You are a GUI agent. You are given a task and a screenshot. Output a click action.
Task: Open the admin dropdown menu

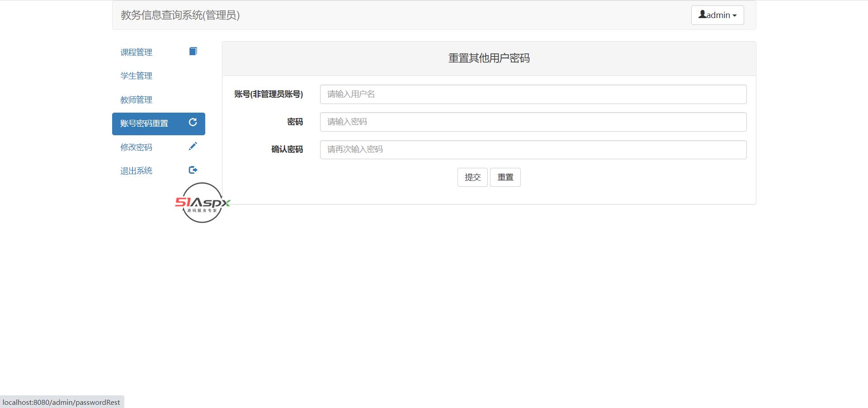[717, 15]
